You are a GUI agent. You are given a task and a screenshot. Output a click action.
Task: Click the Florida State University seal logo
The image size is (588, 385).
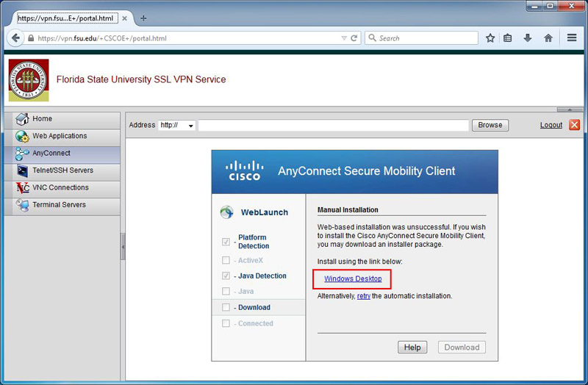point(29,80)
